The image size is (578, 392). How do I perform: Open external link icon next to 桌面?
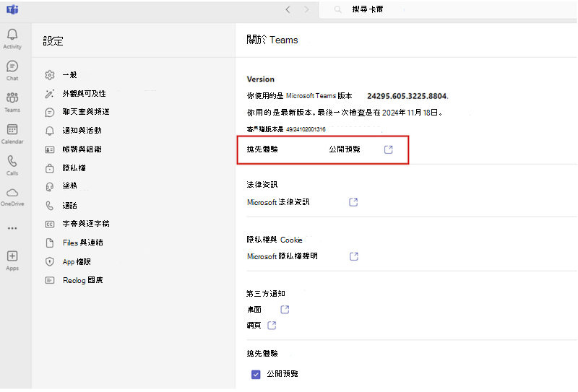point(285,309)
